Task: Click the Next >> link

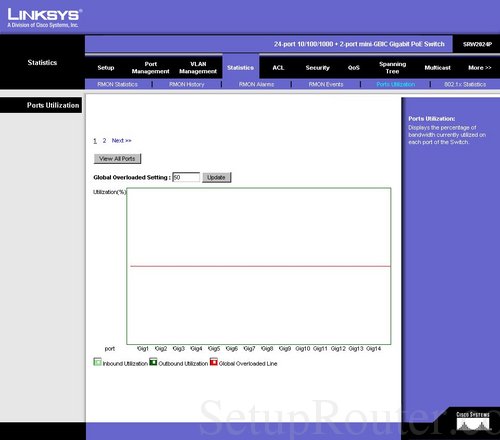Action: 121,141
